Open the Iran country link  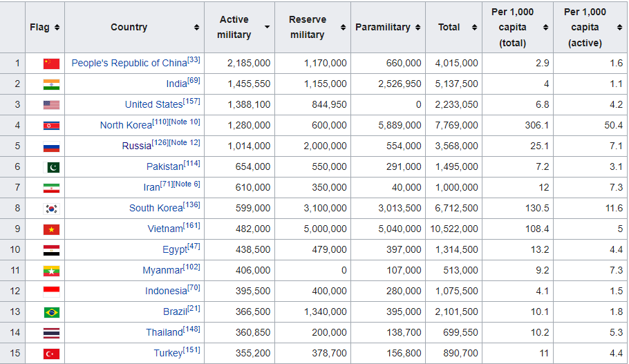151,188
